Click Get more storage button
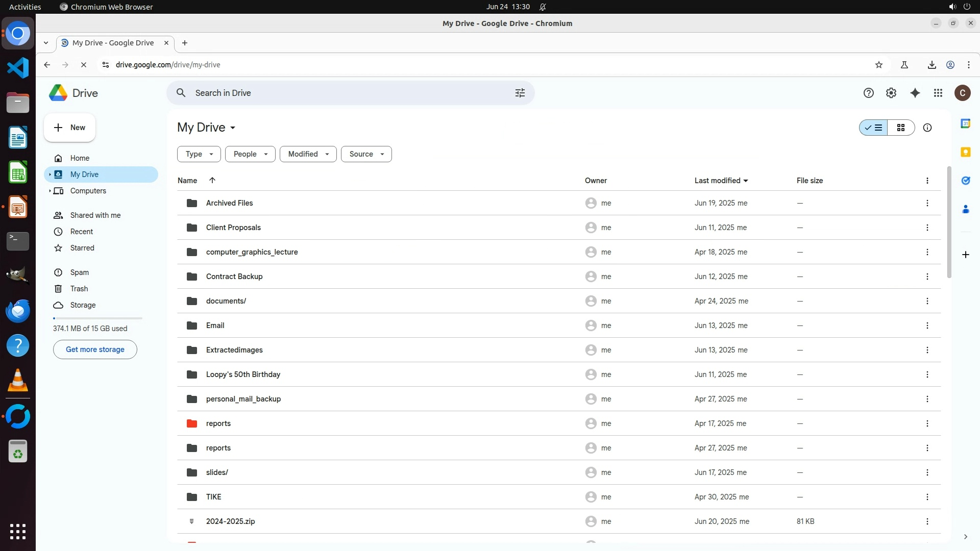 tap(95, 349)
